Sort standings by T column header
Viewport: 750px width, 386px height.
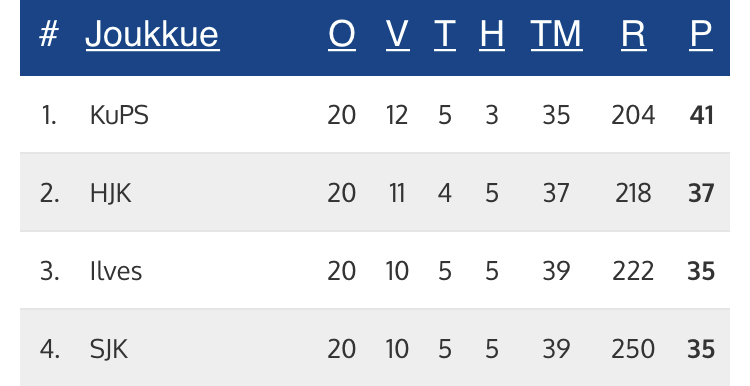point(444,34)
